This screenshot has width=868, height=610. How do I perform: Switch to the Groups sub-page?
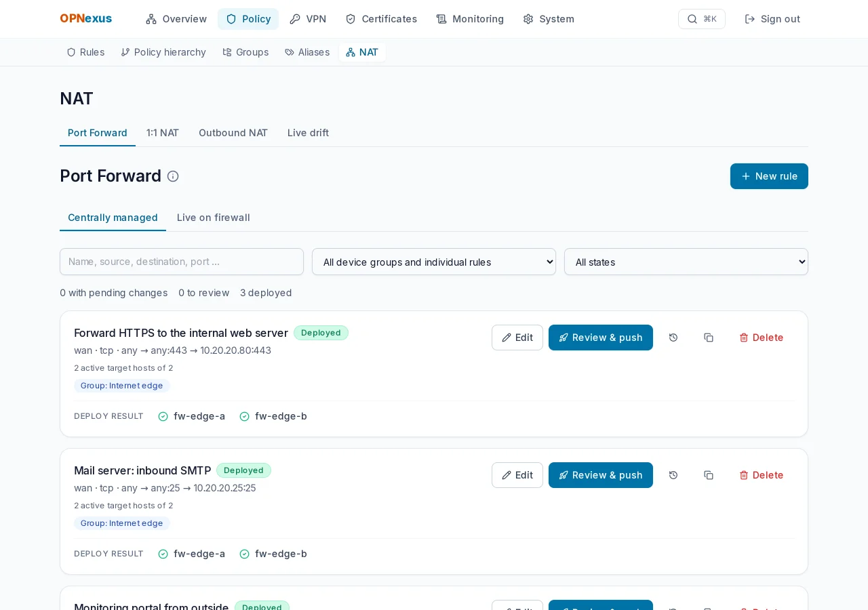click(x=245, y=52)
